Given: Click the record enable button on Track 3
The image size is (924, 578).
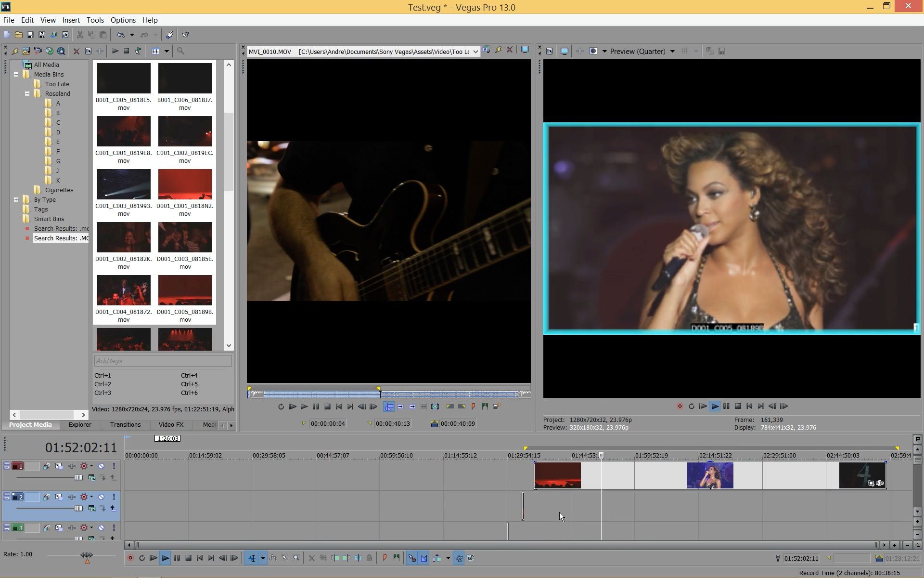Looking at the screenshot, I should pos(83,527).
